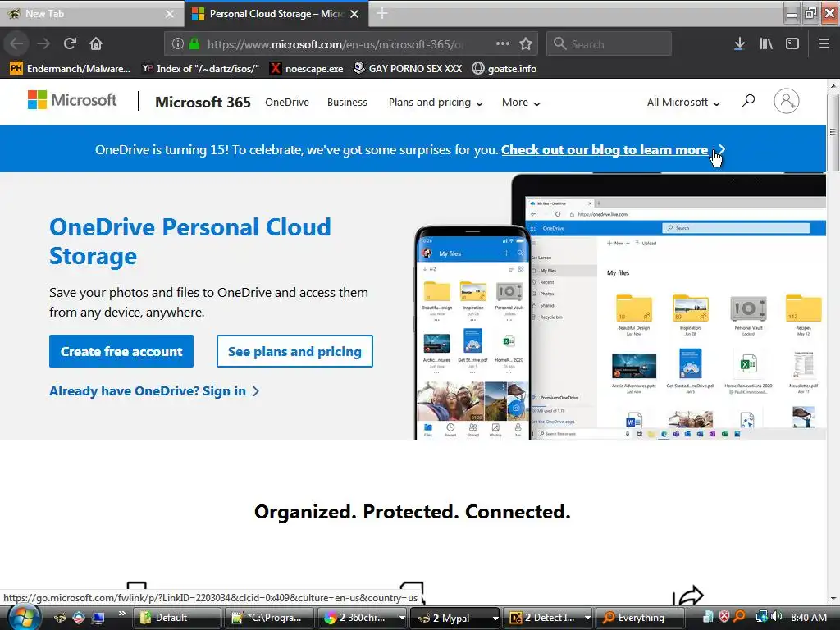
Task: Open the Library bookmarks icon
Action: (766, 44)
